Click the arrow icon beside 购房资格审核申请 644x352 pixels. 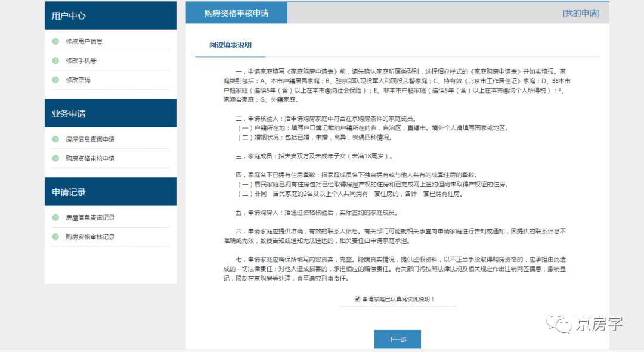click(55, 158)
